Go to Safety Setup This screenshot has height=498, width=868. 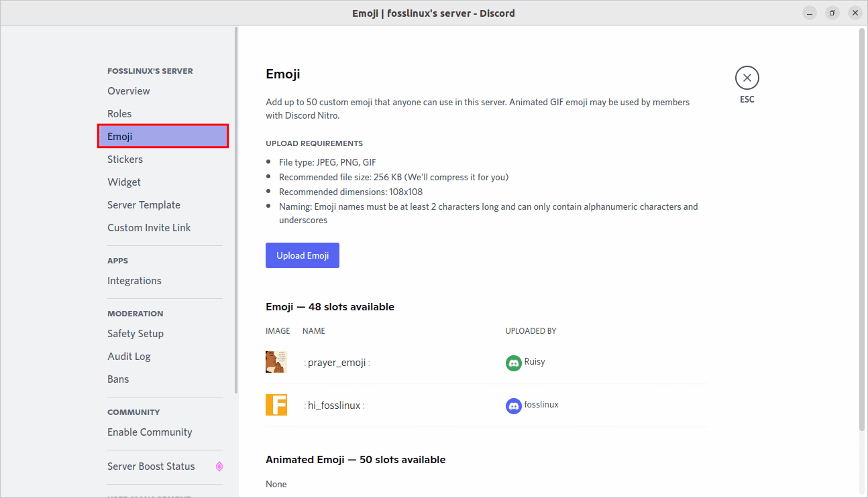135,334
